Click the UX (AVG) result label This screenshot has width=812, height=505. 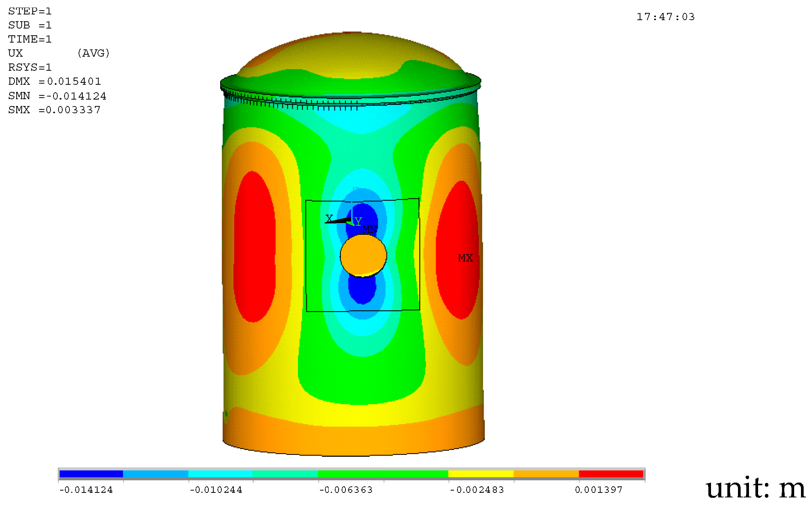coord(59,53)
